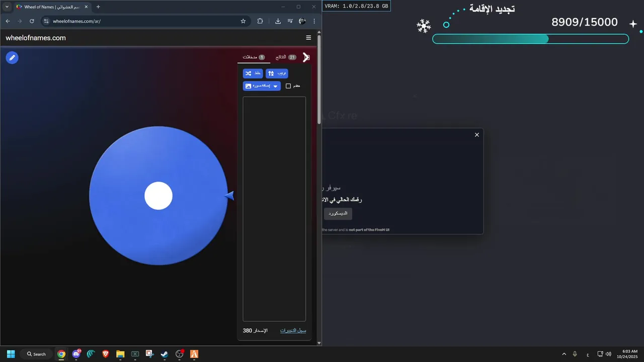Show hidden system tray icons
Image resolution: width=644 pixels, height=362 pixels.
[564, 354]
